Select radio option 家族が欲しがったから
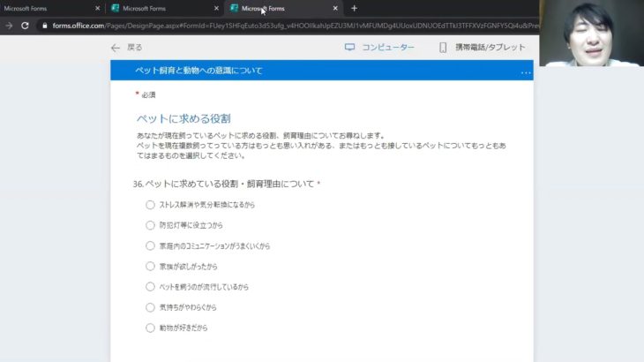This screenshot has width=644, height=362. (x=150, y=267)
